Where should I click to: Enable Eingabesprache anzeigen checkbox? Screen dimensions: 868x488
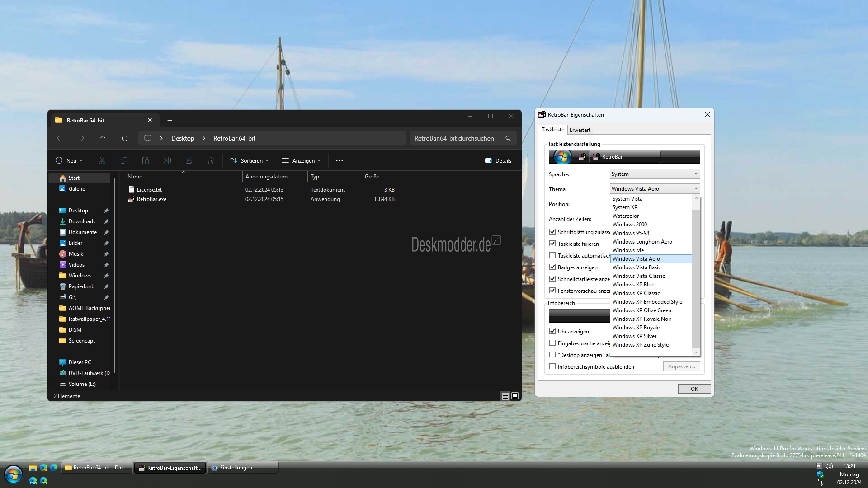[x=552, y=343]
